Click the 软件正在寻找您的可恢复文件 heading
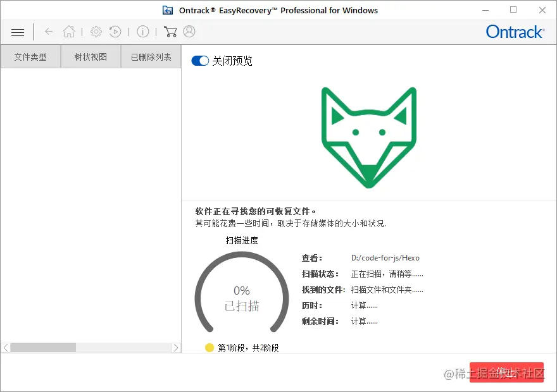The width and height of the screenshot is (557, 392). (x=256, y=211)
